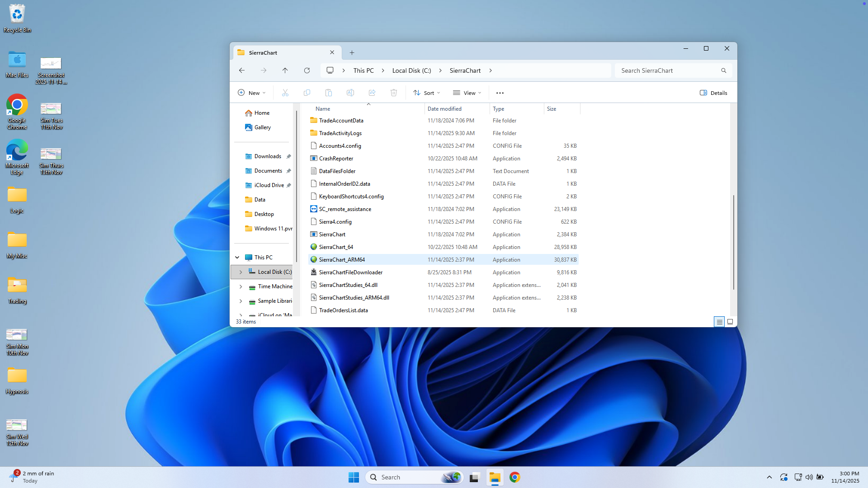Go up one folder with Up arrow
The image size is (868, 488).
[x=285, y=70]
